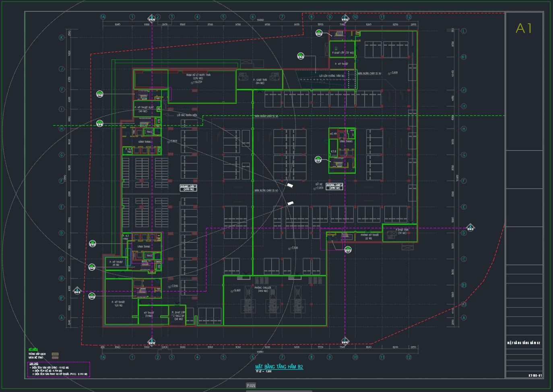553x392 pixels.
Task: Click grid bubble 12 in the top row
Action: [x=409, y=17]
